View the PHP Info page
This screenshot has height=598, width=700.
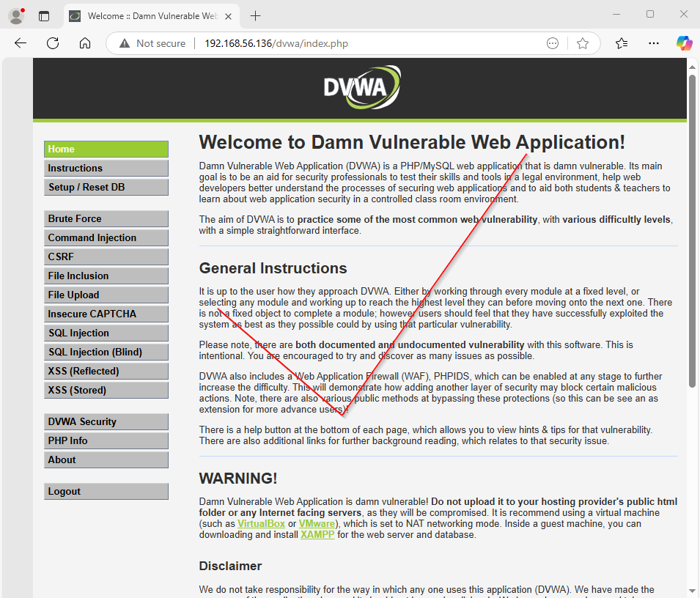106,441
